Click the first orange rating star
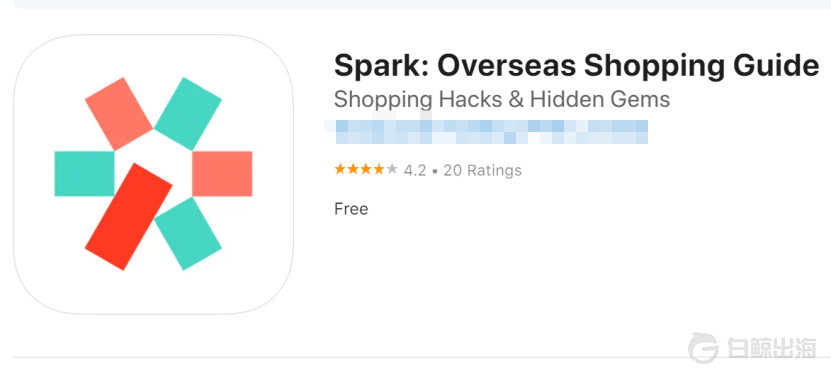Image resolution: width=831 pixels, height=379 pixels. click(340, 169)
